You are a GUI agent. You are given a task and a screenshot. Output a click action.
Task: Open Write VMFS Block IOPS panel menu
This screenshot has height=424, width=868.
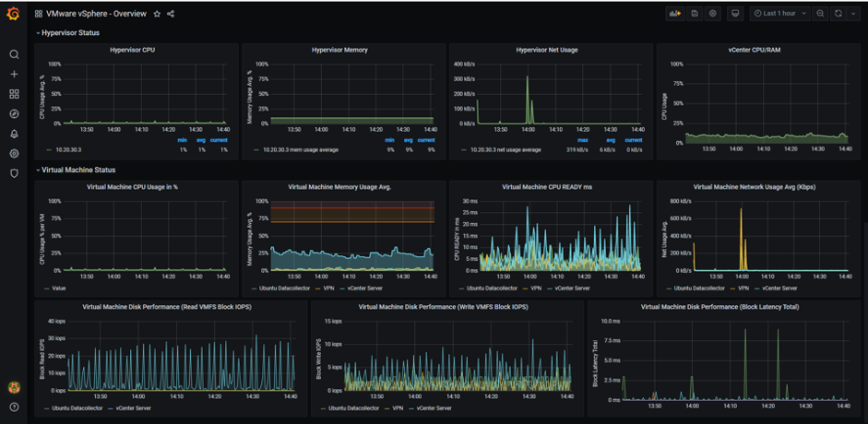tap(444, 306)
